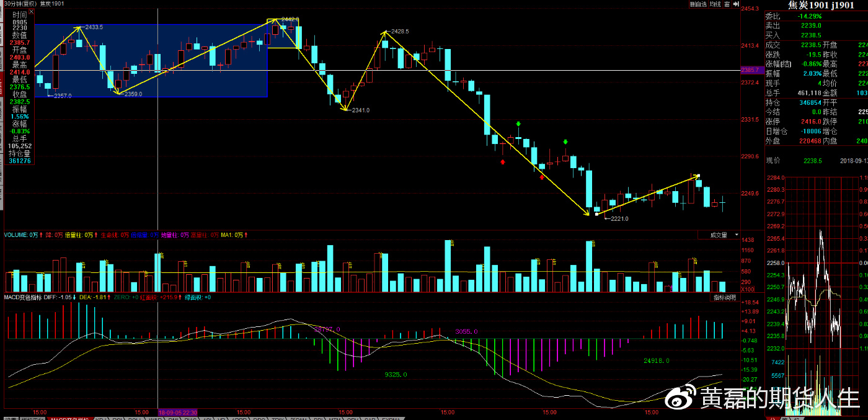This screenshot has width=868, height=420.
Task: Click the 指标说明 button in MACD panel
Action: pyautogui.click(x=724, y=298)
